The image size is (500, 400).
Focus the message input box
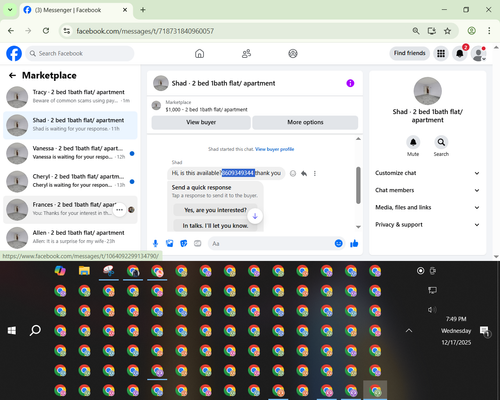coord(272,244)
